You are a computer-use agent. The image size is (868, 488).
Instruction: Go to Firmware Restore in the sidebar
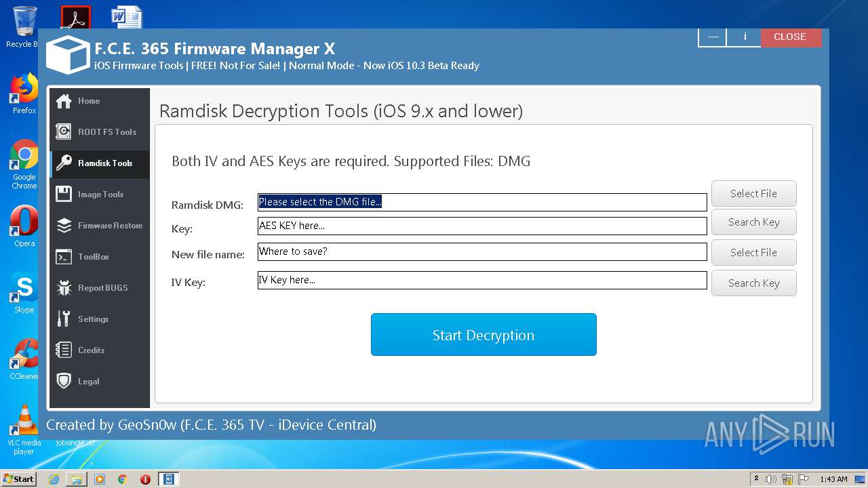point(100,226)
